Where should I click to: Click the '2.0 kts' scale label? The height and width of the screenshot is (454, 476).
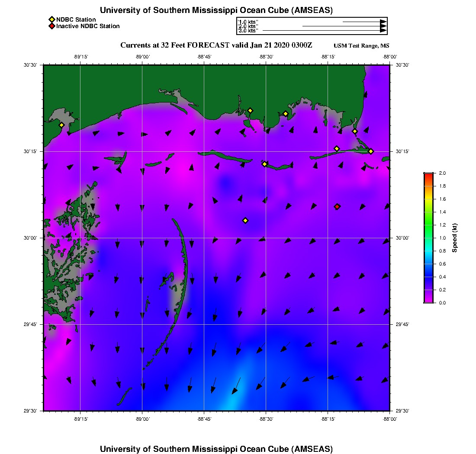[x=248, y=26]
